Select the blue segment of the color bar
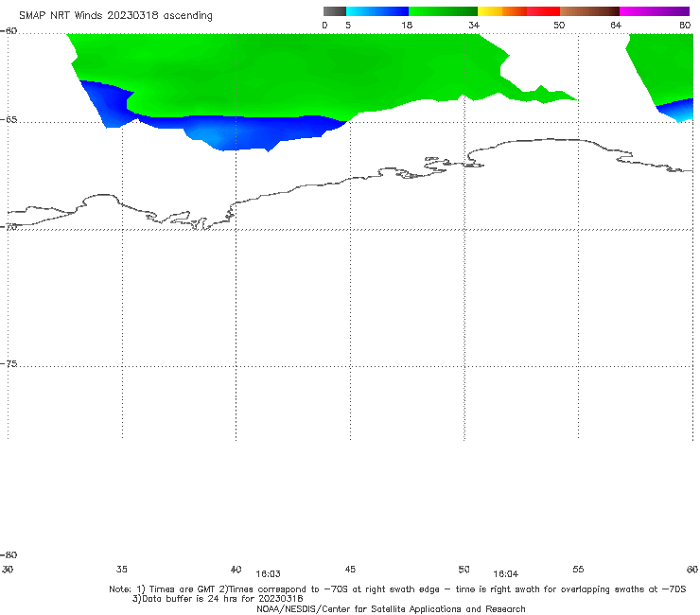Image resolution: width=700 pixels, height=615 pixels. coord(377,11)
